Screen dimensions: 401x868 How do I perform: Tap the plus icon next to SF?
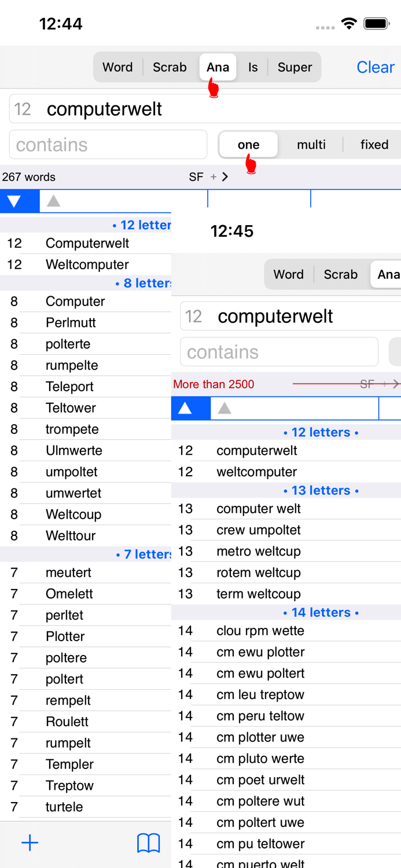214,177
